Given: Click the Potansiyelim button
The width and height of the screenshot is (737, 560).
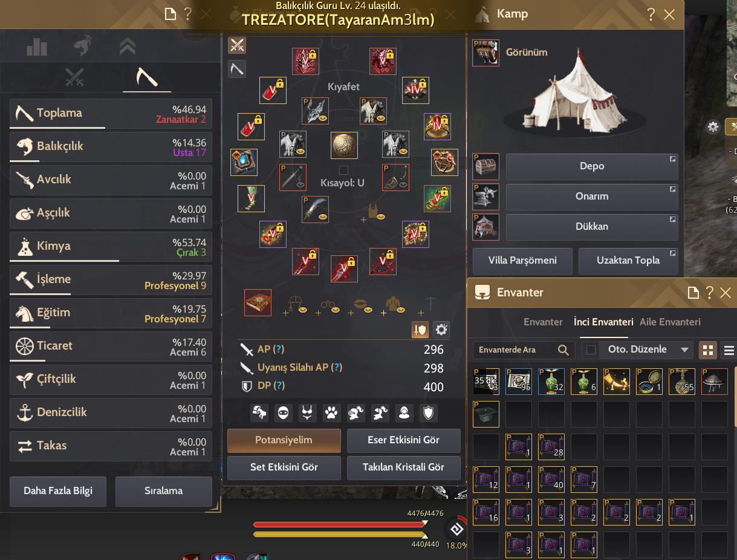Looking at the screenshot, I should [284, 440].
